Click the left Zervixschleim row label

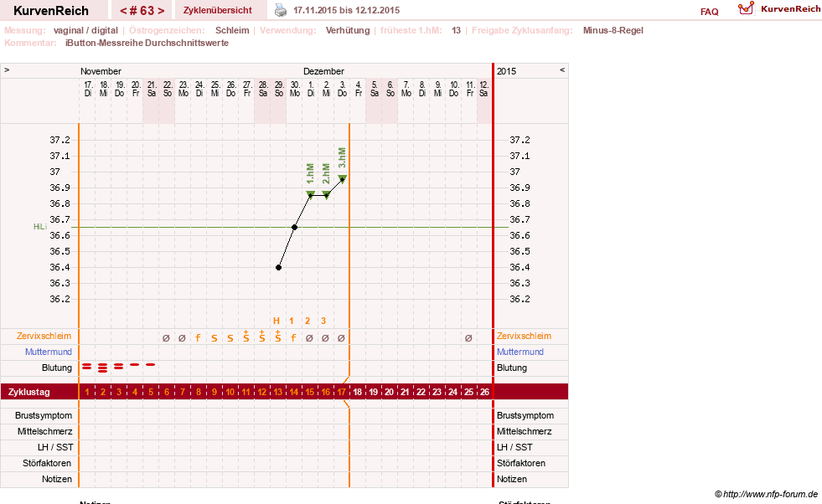(x=44, y=336)
